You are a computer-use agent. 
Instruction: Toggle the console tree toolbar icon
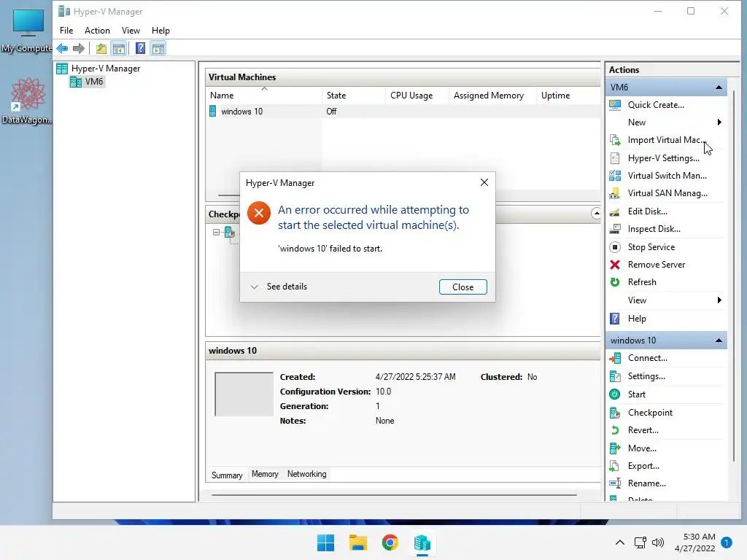coord(119,48)
